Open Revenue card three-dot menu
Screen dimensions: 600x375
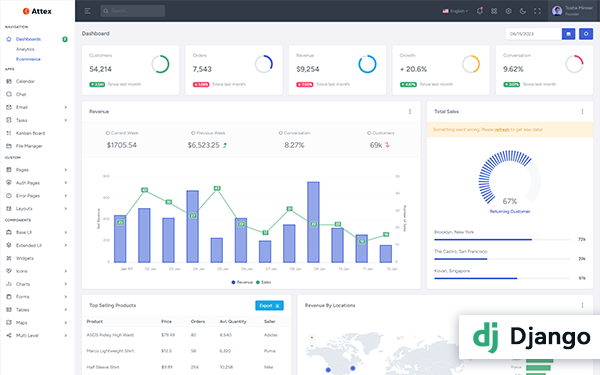pyautogui.click(x=410, y=111)
